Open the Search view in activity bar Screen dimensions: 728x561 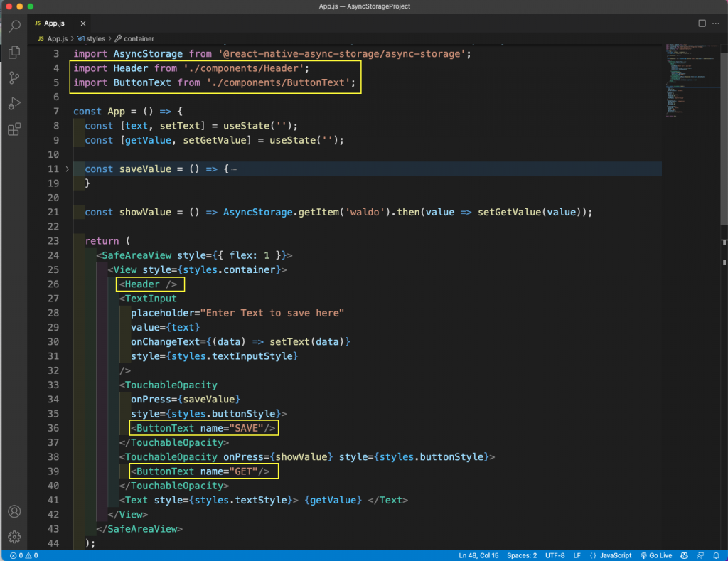[x=14, y=26]
